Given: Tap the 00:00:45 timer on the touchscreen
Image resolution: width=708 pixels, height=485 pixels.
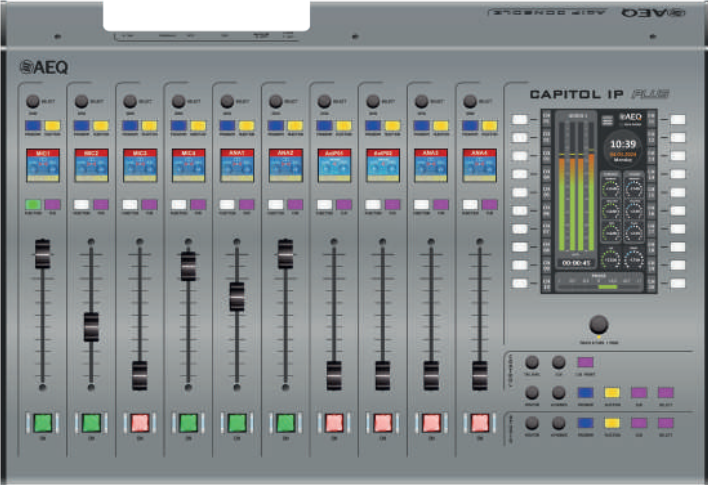Looking at the screenshot, I should coord(576,263).
